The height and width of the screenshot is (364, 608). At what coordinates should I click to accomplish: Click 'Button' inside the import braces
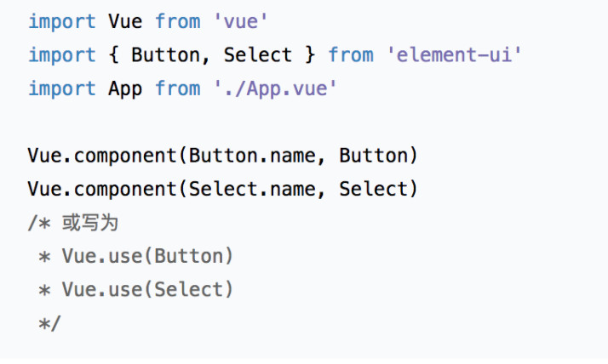click(165, 54)
